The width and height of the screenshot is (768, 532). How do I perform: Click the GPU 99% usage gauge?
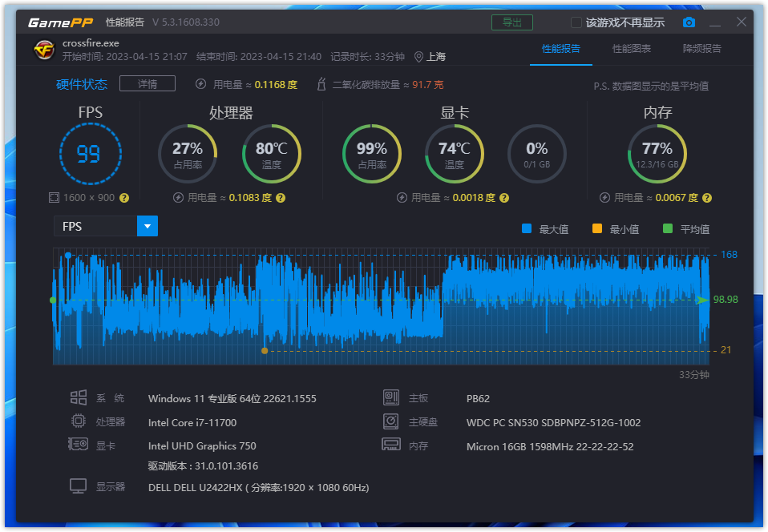pos(372,154)
